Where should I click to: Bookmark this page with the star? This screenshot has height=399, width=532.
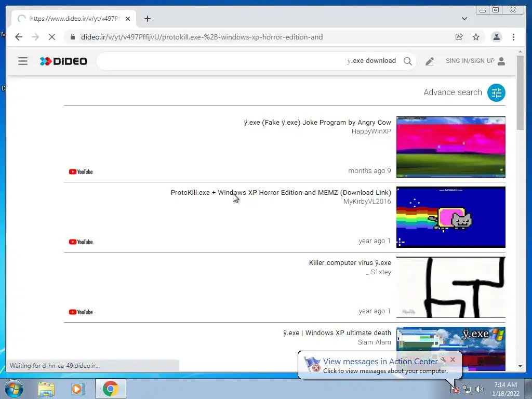coord(476,37)
